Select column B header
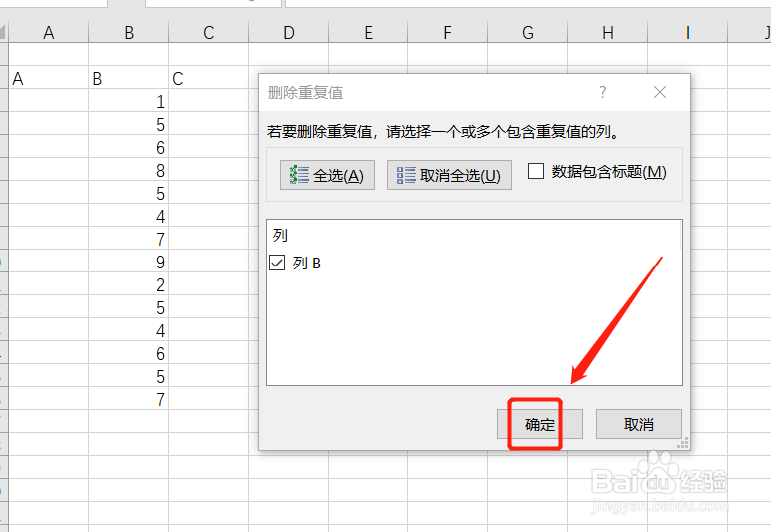 (129, 32)
